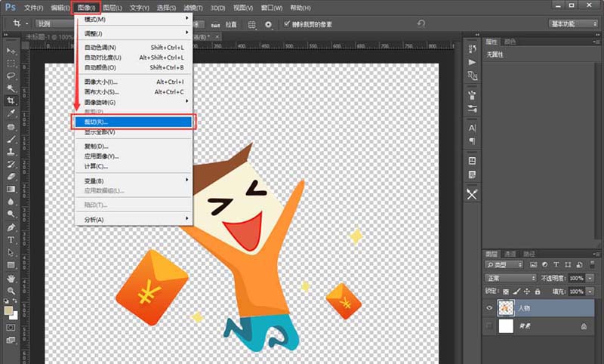Select the Move tool

(11, 51)
